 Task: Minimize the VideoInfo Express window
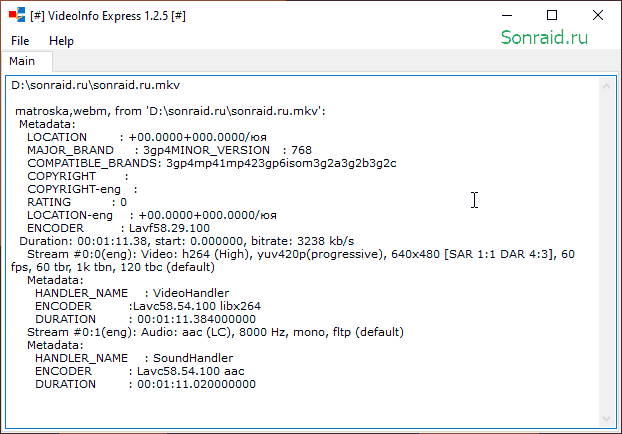507,15
